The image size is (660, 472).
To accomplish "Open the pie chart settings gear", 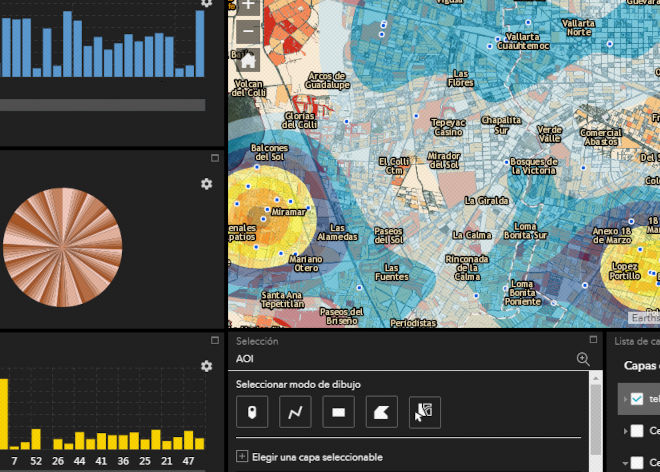I will click(x=206, y=184).
